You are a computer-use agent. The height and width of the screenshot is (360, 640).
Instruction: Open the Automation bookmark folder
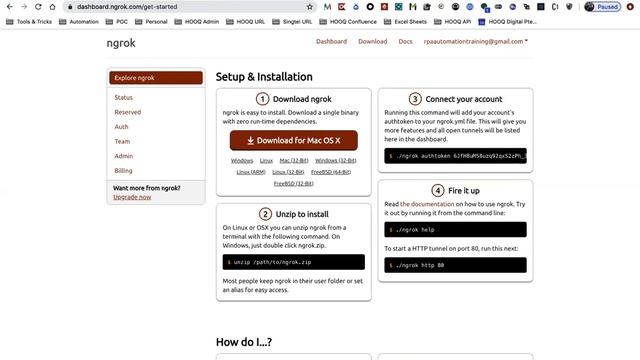(79, 22)
